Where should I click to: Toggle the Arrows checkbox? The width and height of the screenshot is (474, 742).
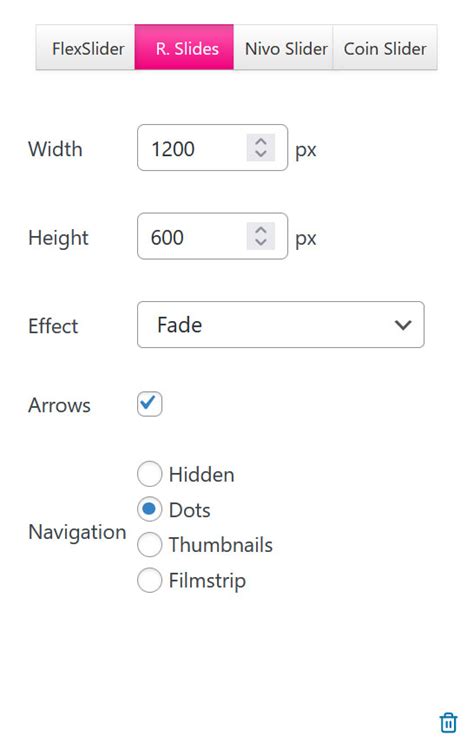click(149, 404)
